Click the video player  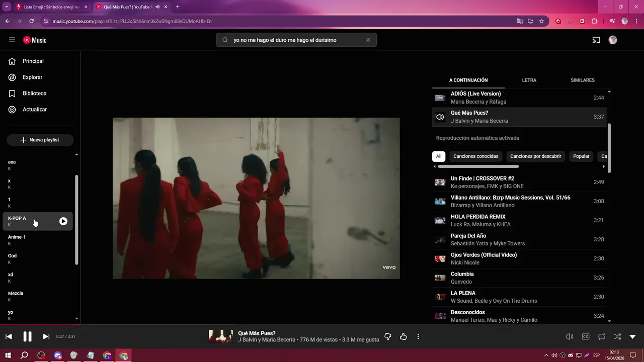pos(256,198)
